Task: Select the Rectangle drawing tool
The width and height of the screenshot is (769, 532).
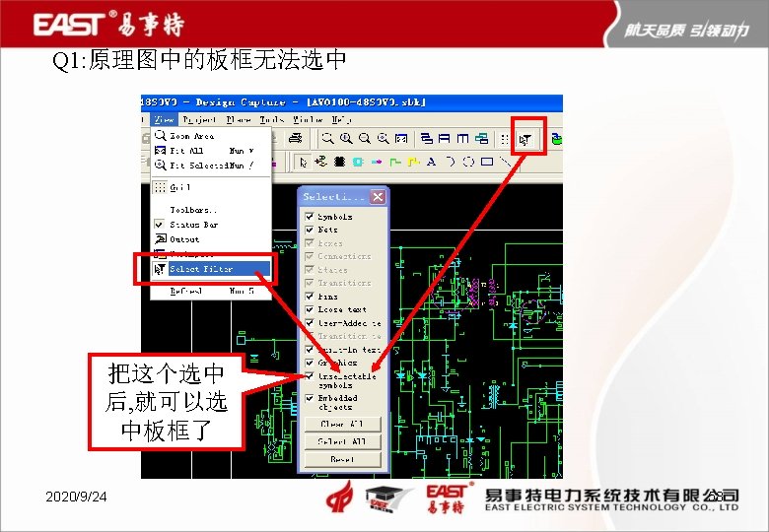Action: [486, 162]
